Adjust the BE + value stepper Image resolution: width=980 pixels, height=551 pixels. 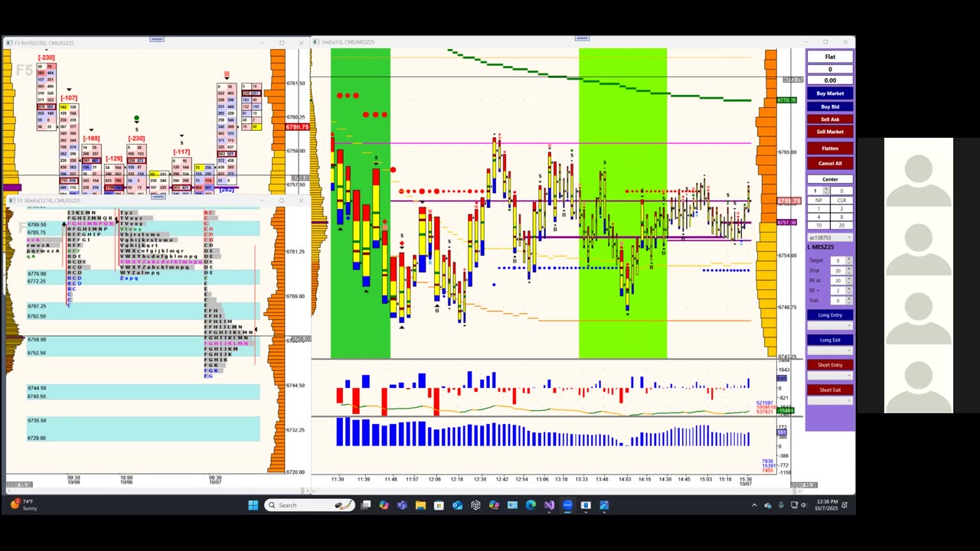849,291
